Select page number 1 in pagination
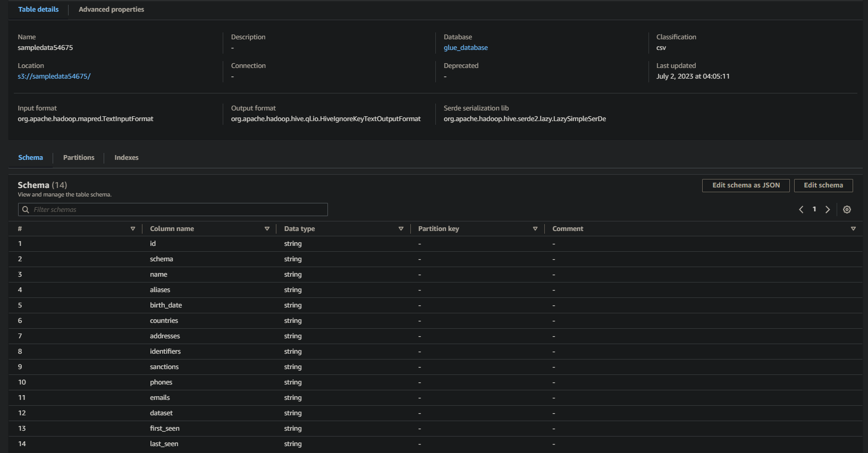This screenshot has width=868, height=453. [x=814, y=209]
